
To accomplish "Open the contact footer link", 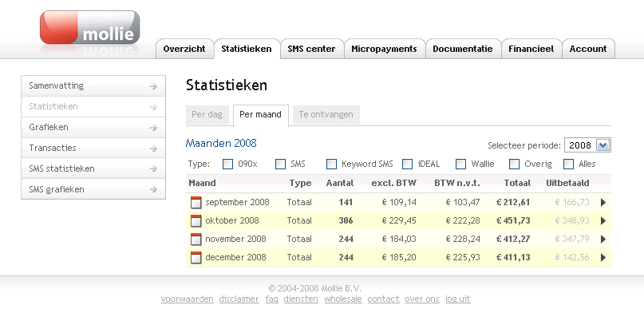I will pos(383,299).
